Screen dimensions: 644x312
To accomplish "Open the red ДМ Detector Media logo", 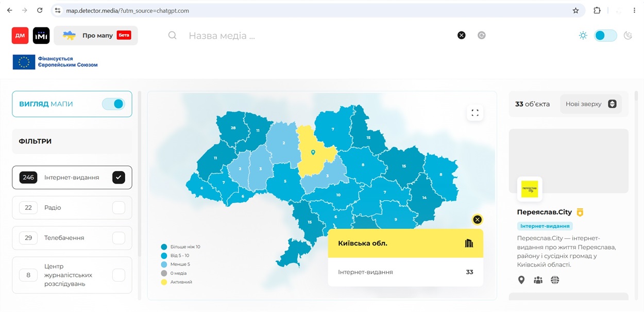I will (20, 36).
